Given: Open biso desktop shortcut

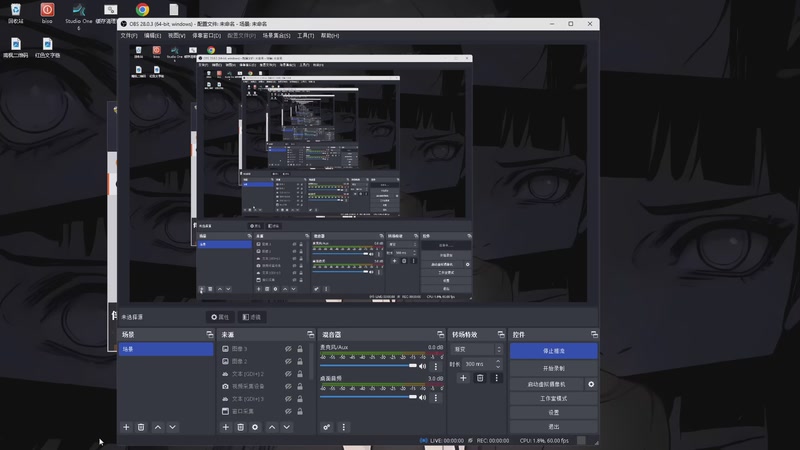Looking at the screenshot, I should click(x=47, y=13).
